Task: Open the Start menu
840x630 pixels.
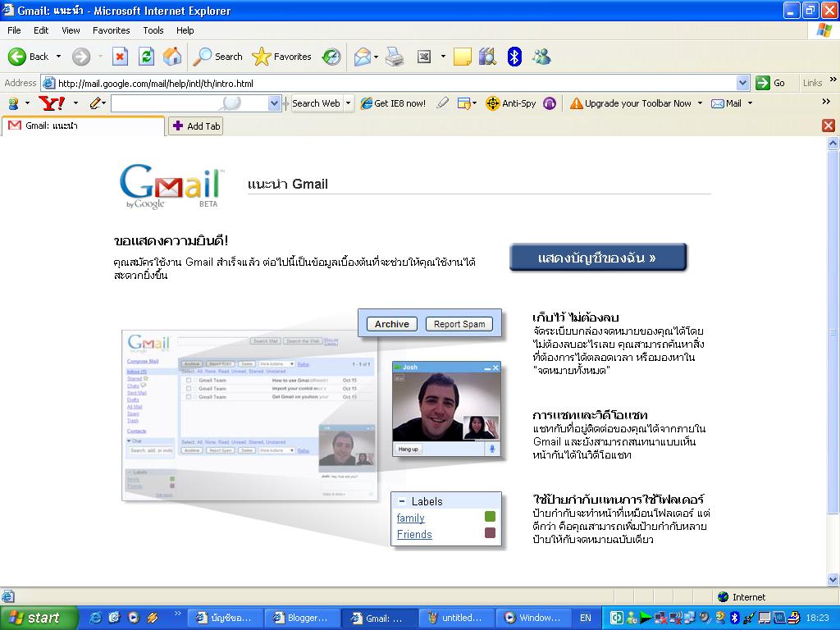Action: (x=39, y=618)
